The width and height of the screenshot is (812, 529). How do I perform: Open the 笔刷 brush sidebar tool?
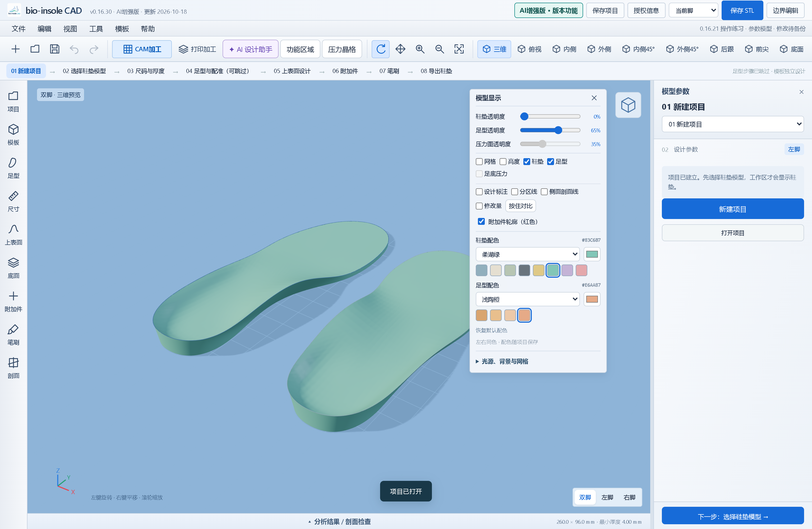[13, 335]
